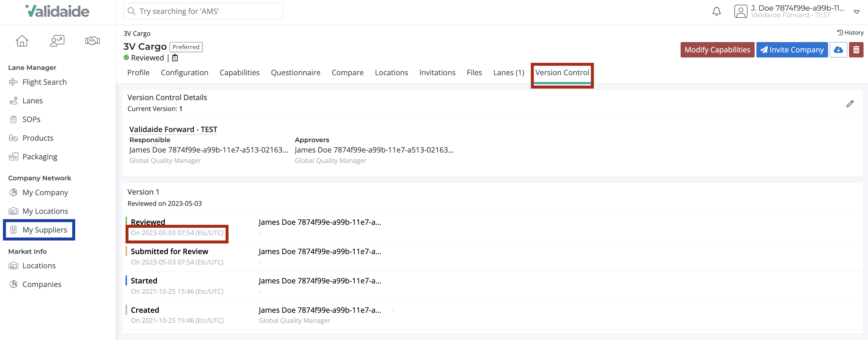This screenshot has width=868, height=340.
Task: Open My Company in sidebar
Action: [45, 193]
